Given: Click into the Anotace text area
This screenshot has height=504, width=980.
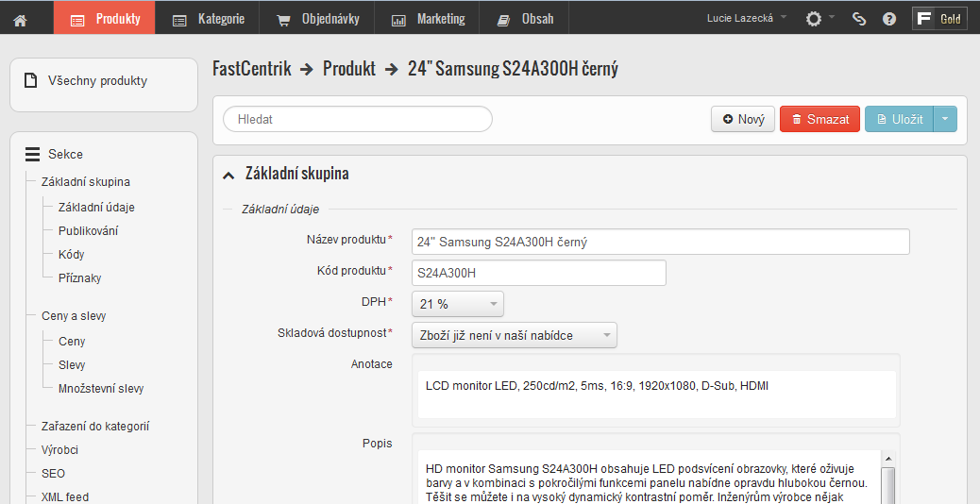Looking at the screenshot, I should coord(656,395).
